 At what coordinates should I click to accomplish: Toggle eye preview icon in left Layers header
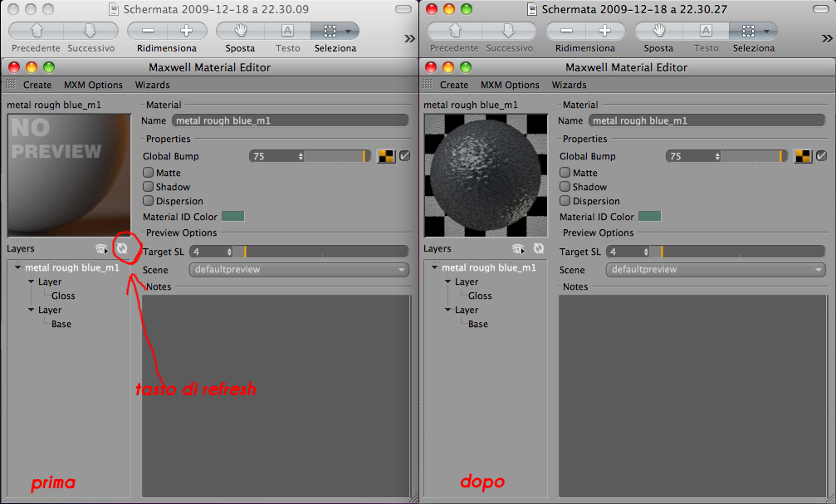[x=100, y=248]
